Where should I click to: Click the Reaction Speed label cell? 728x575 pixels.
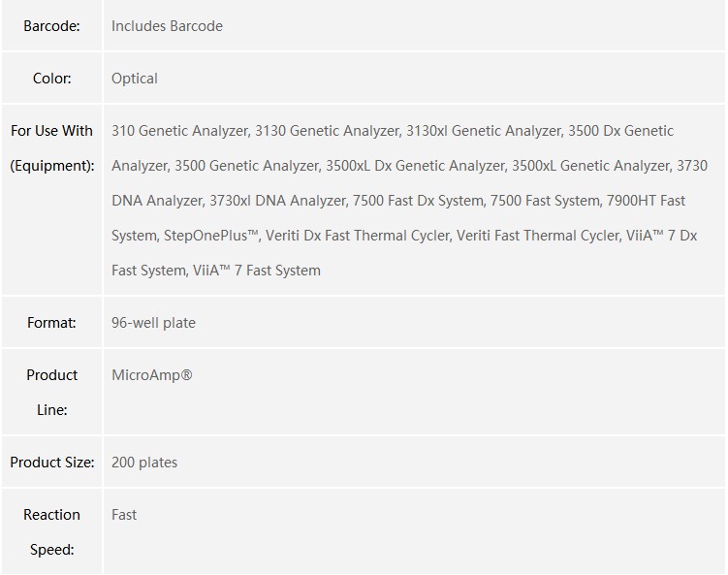click(51, 531)
